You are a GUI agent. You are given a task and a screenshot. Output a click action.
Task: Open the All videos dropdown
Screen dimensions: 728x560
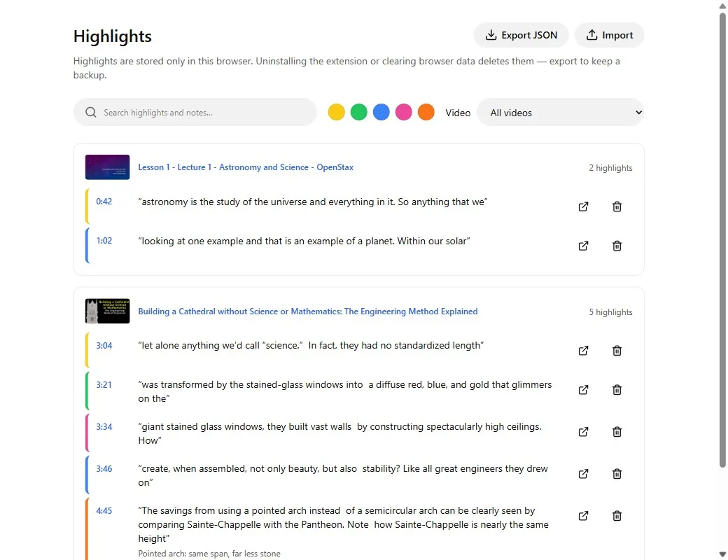click(561, 113)
